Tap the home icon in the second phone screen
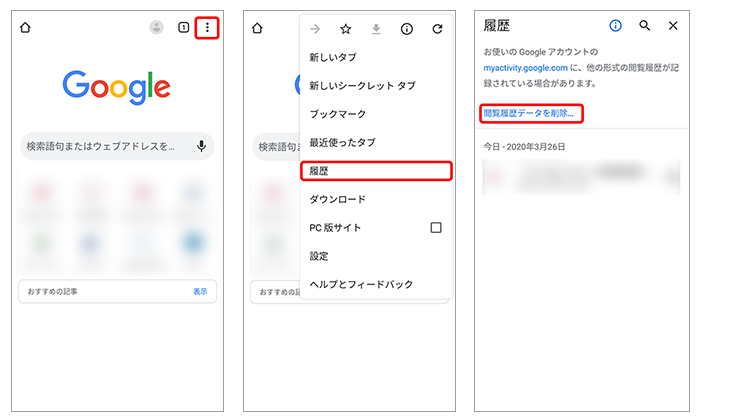 (257, 28)
